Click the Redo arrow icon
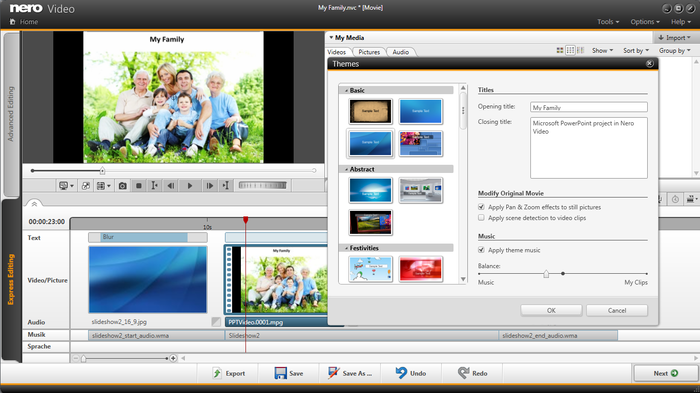This screenshot has height=393, width=700. click(463, 373)
